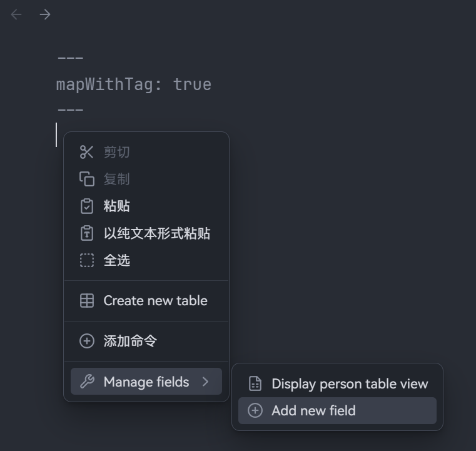Click the copy icon beside 复制
The width and height of the screenshot is (476, 451).
pos(87,179)
